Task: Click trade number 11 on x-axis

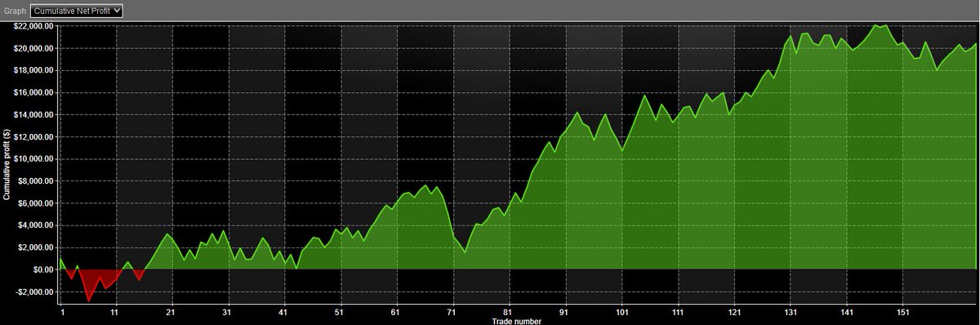Action: point(115,312)
